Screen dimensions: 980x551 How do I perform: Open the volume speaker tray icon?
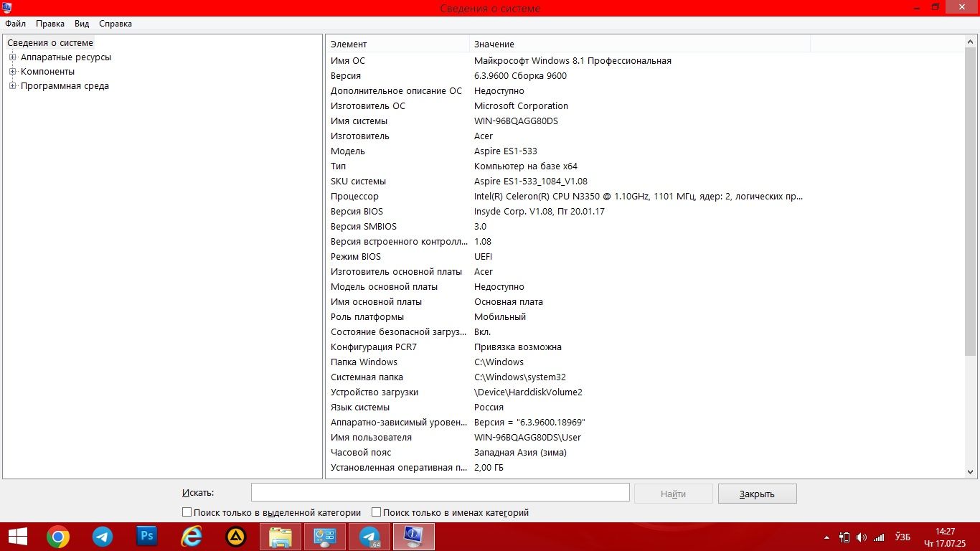tap(862, 537)
